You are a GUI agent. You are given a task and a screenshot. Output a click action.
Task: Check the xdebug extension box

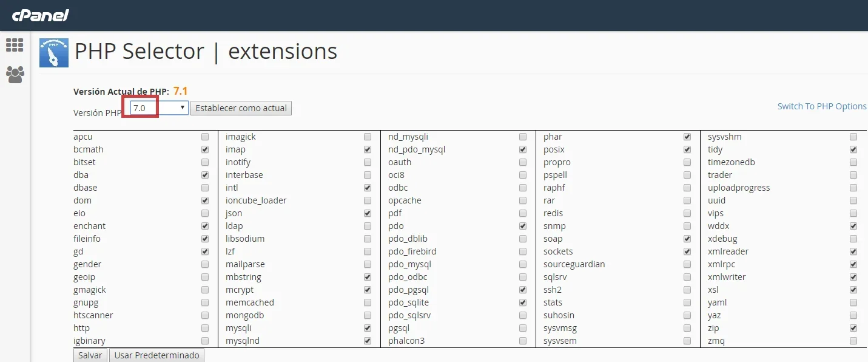tap(853, 239)
